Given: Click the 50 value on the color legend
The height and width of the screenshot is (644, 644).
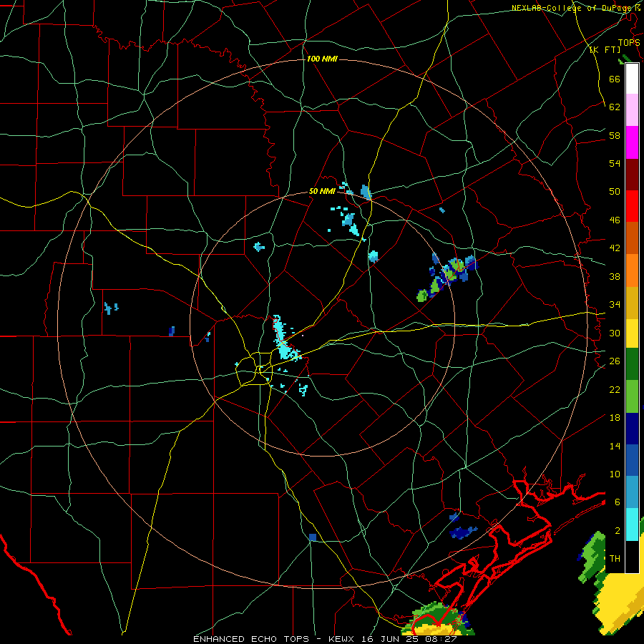Looking at the screenshot, I should coord(615,191).
